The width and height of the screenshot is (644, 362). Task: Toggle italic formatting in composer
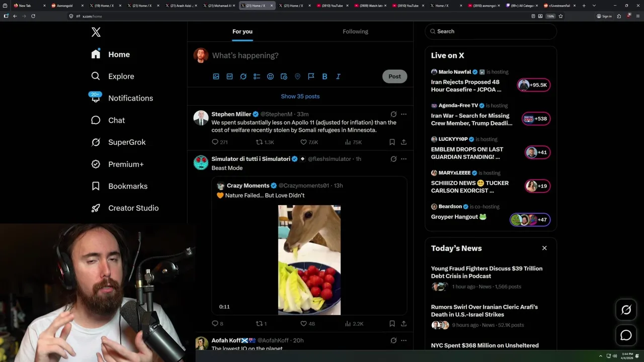338,76
